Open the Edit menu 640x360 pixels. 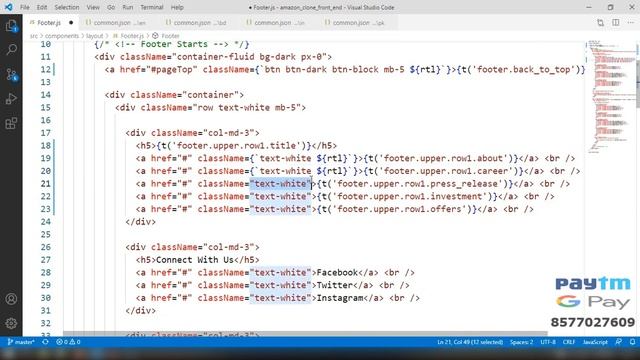point(42,7)
